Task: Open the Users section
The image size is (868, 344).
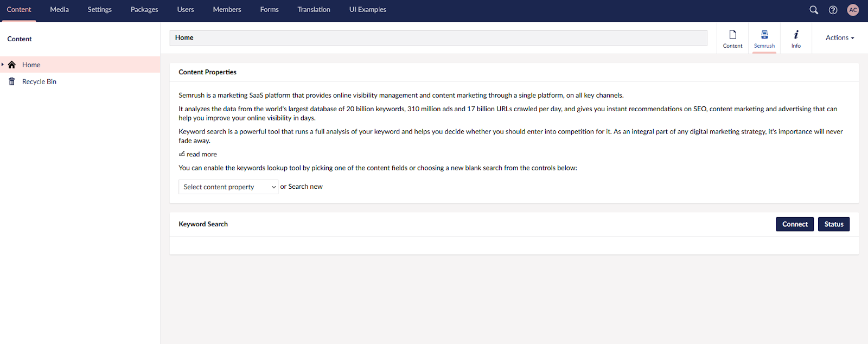Action: (x=186, y=10)
